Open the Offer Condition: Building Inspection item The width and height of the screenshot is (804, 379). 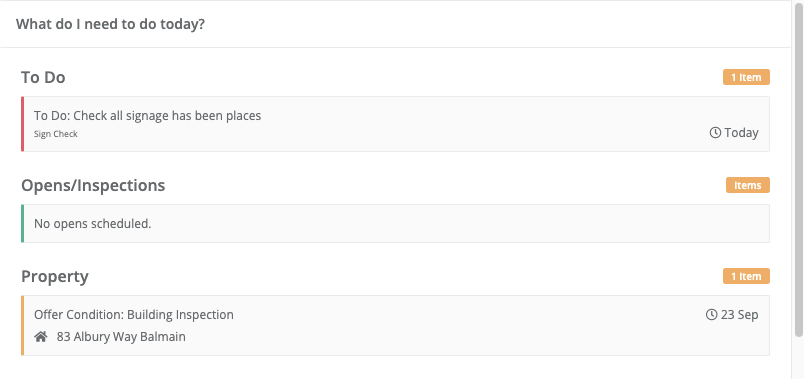[x=395, y=325]
